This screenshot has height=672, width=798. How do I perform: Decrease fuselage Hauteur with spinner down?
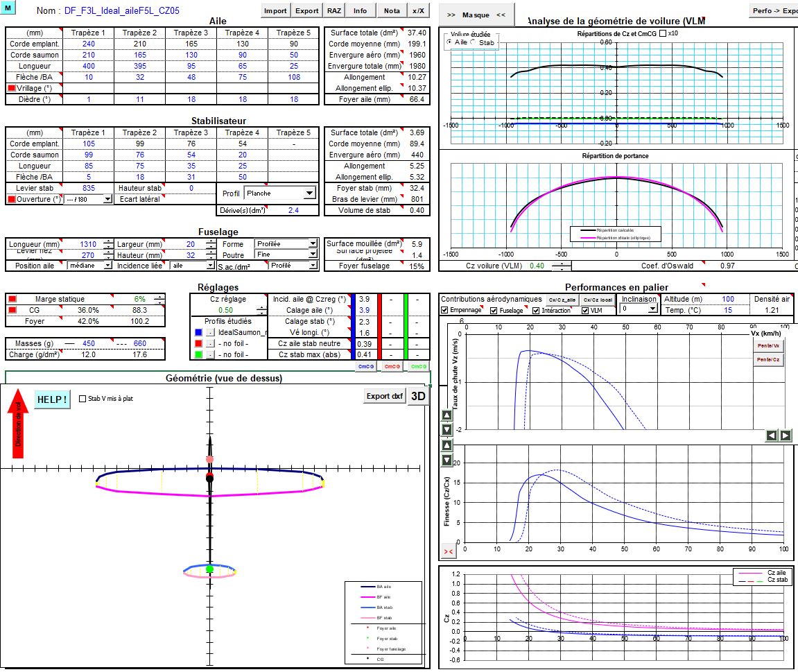211,258
